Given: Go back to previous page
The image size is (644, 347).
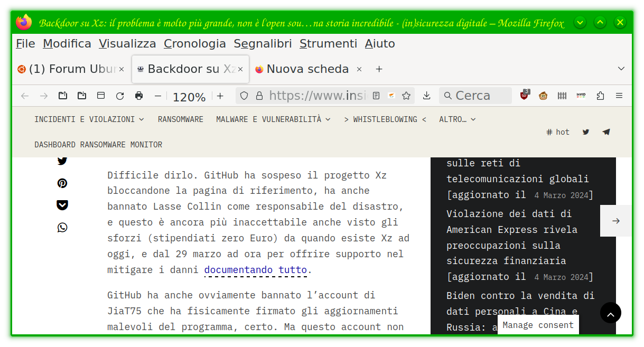Looking at the screenshot, I should pyautogui.click(x=24, y=96).
